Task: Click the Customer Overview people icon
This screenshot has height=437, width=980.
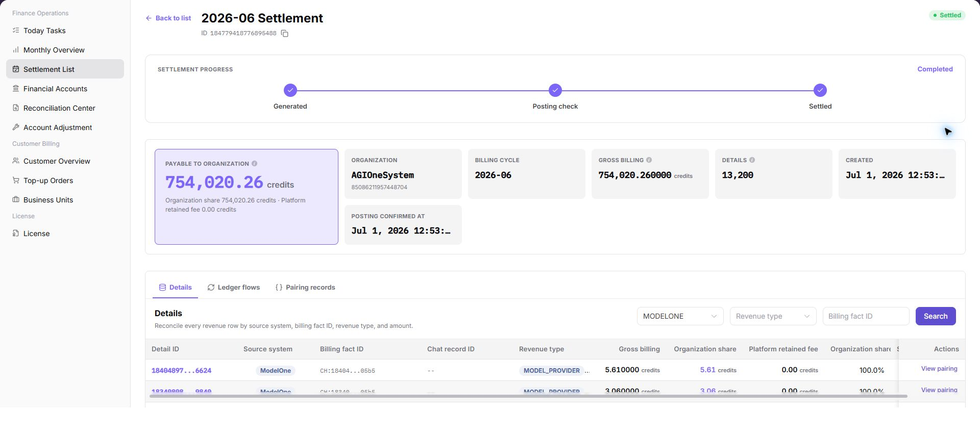Action: [x=16, y=161]
